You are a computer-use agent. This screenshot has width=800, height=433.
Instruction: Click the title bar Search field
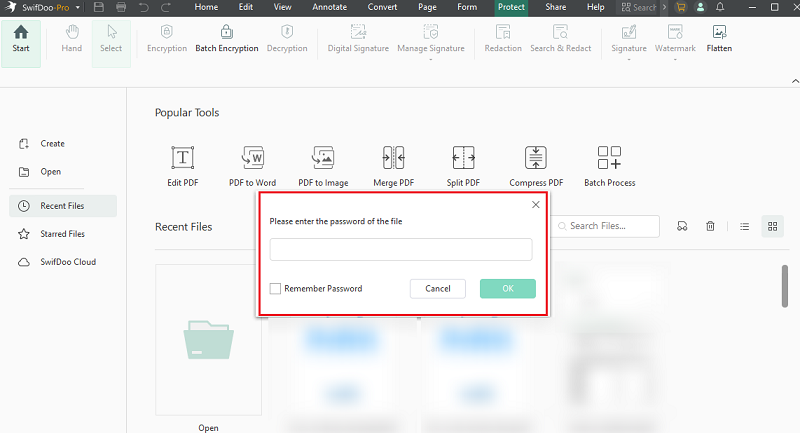pyautogui.click(x=638, y=7)
